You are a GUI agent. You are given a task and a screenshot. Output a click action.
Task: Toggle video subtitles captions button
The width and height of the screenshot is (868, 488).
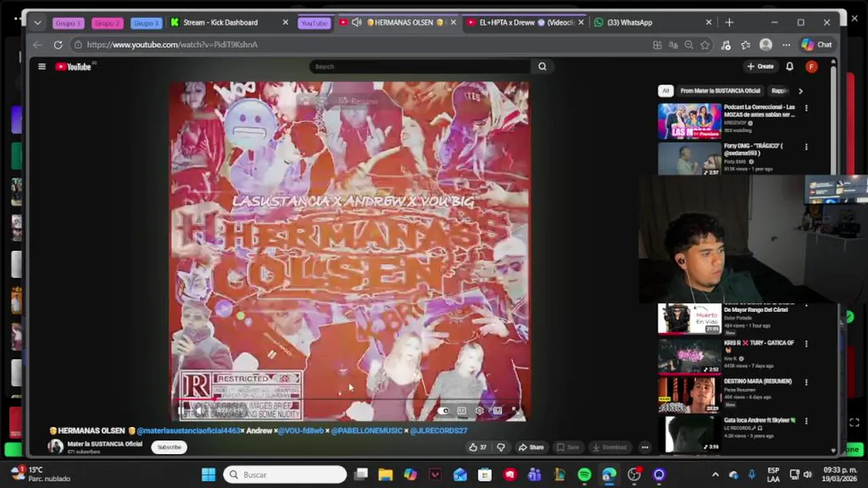461,411
